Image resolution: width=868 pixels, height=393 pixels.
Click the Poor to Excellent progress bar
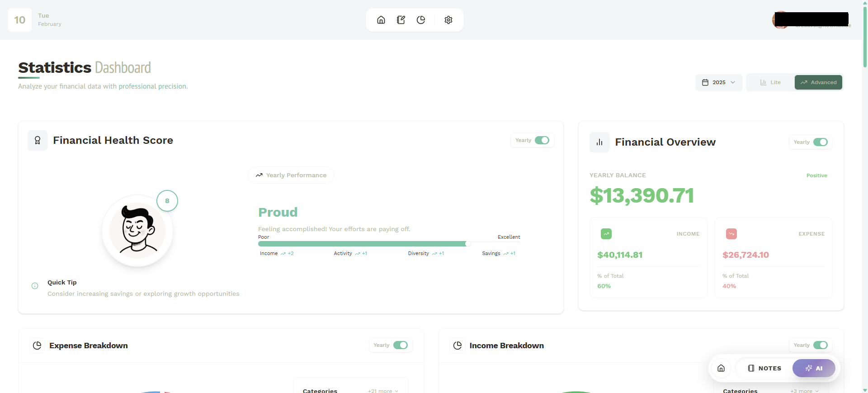(389, 244)
